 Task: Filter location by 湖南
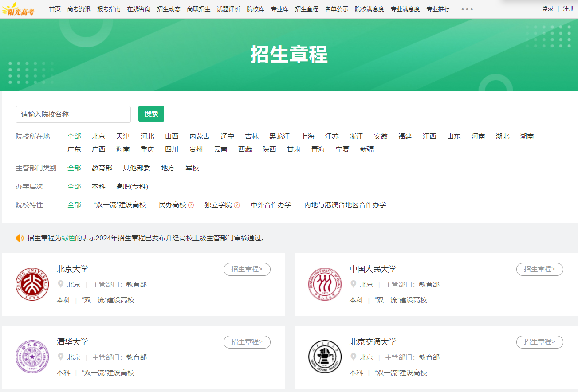527,137
